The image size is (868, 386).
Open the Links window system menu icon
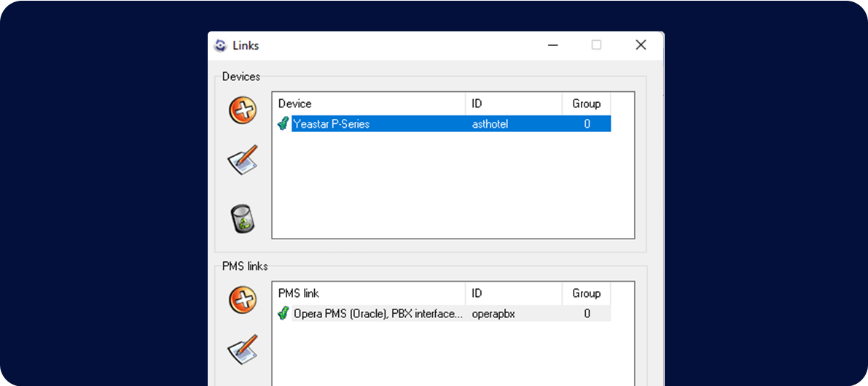[x=221, y=45]
